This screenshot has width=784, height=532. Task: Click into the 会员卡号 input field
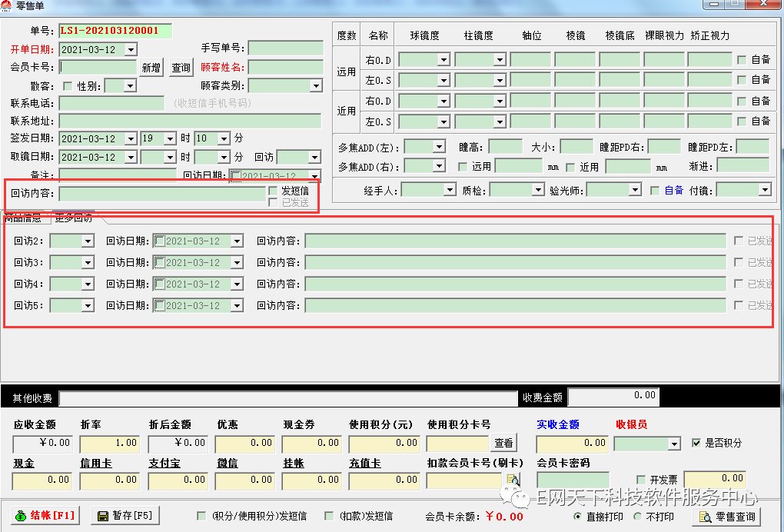(x=98, y=68)
